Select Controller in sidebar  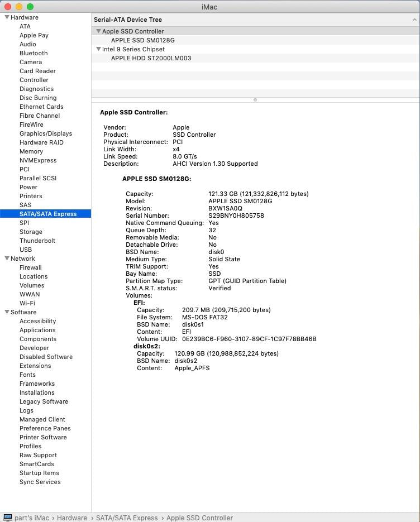click(x=34, y=80)
